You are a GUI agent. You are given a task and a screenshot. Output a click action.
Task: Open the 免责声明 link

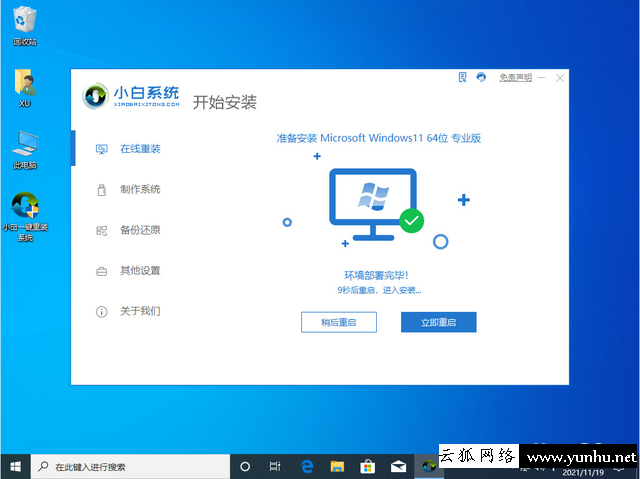click(516, 78)
